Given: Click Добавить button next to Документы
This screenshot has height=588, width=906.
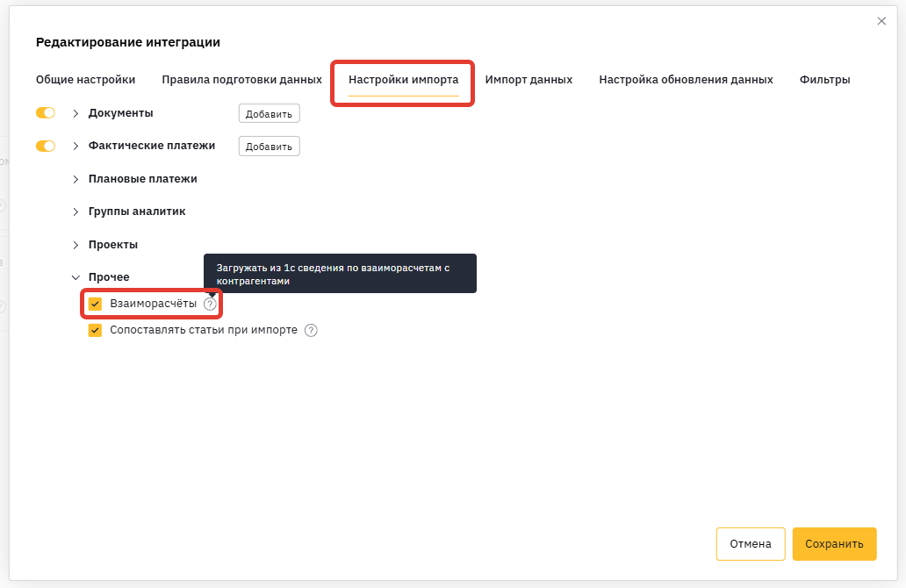Looking at the screenshot, I should [x=270, y=114].
